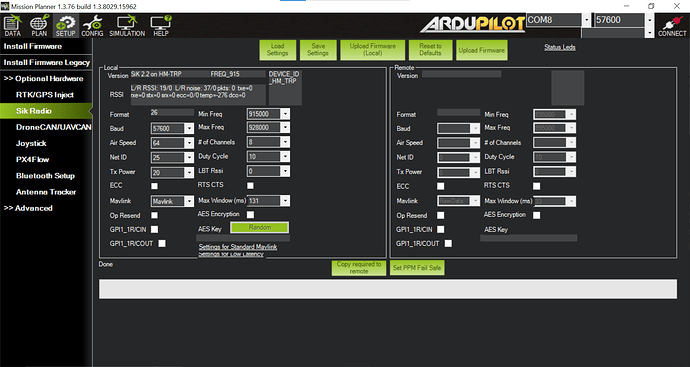Toggle local ECC checkbox
Screen dimensions: 690x367
[154, 186]
